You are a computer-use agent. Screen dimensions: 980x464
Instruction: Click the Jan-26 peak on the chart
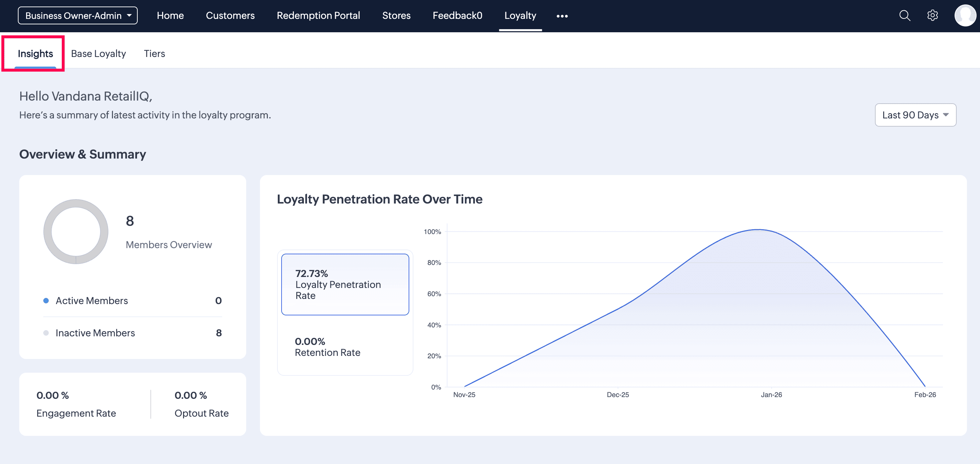(759, 230)
